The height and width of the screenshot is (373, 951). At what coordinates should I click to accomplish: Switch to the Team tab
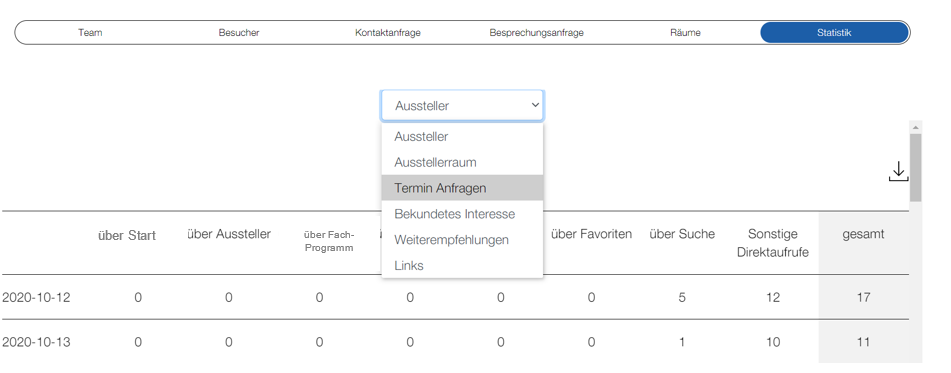click(90, 33)
